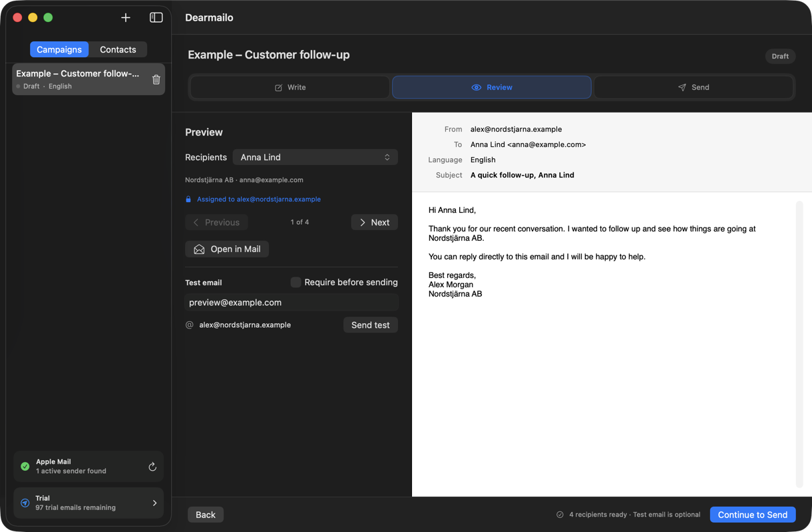Click the Trial paper-plane icon
Image resolution: width=812 pixels, height=532 pixels.
pos(25,503)
